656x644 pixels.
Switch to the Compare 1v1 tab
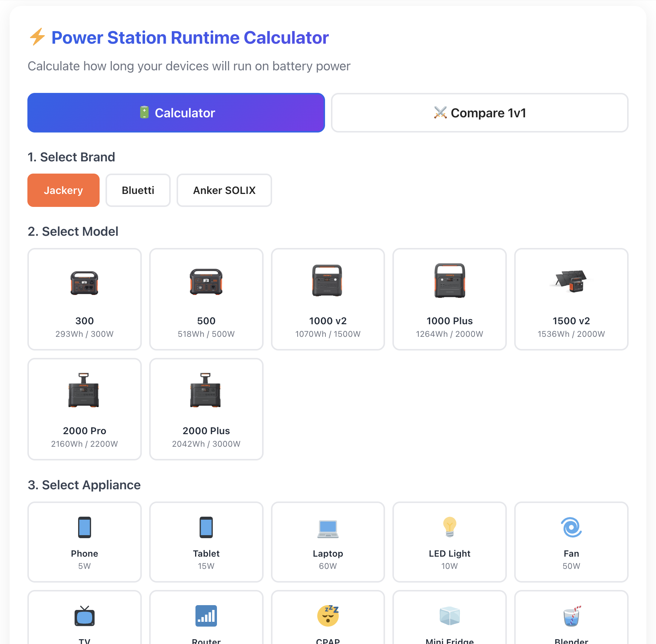[x=479, y=113]
